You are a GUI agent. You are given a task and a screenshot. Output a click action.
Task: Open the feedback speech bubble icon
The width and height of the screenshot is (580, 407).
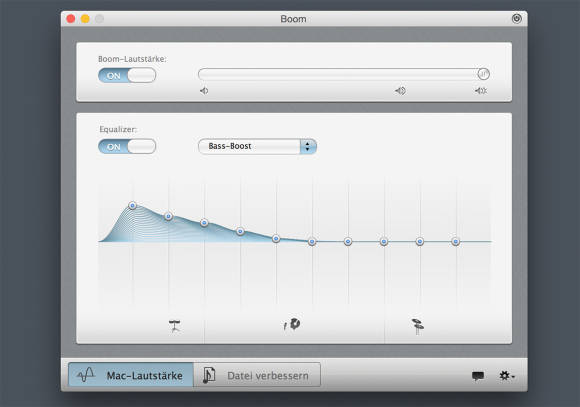coord(478,376)
